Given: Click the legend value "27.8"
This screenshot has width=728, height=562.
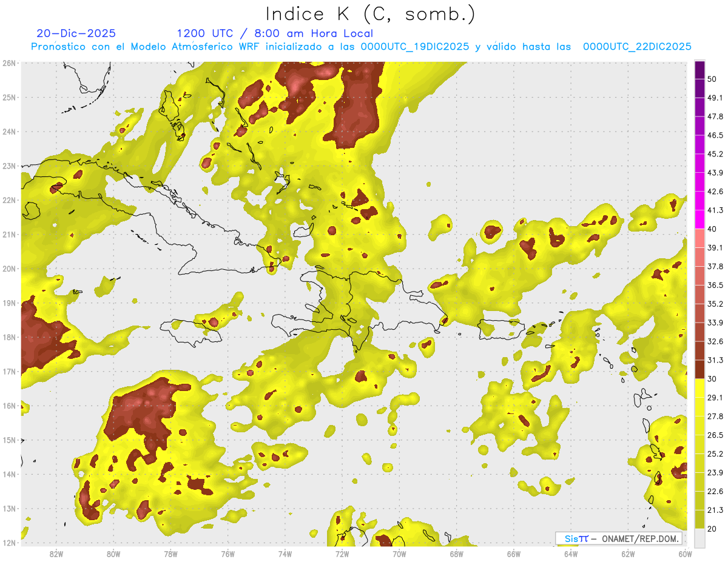Looking at the screenshot, I should (715, 416).
